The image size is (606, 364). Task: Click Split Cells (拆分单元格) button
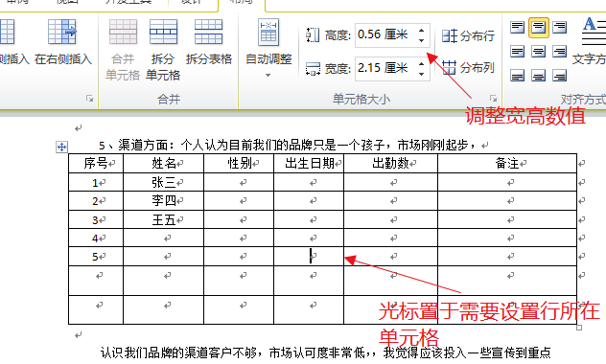point(163,50)
